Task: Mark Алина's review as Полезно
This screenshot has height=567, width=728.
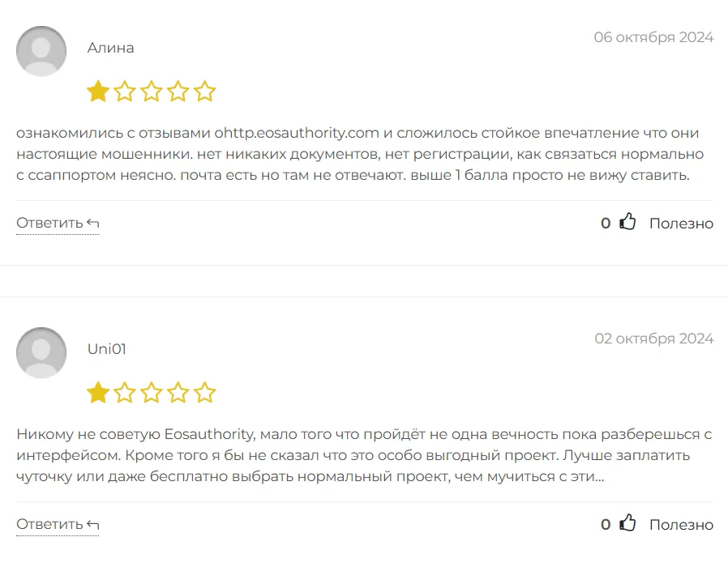Action: [681, 223]
